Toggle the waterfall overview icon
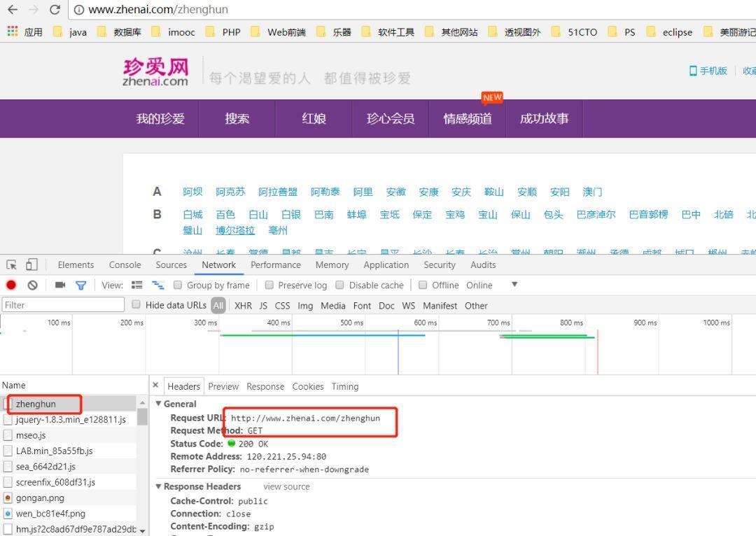 157,285
